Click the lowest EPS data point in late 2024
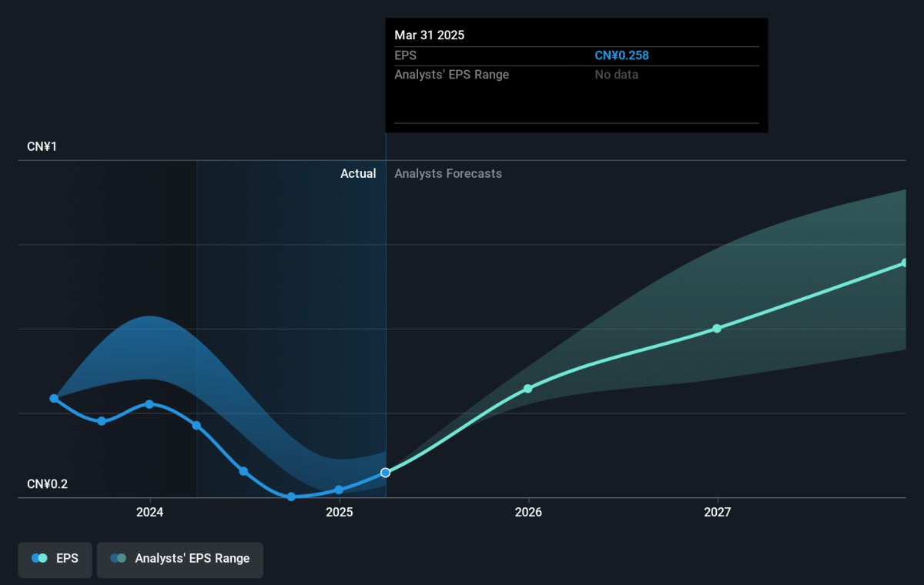This screenshot has width=924, height=585. [291, 496]
